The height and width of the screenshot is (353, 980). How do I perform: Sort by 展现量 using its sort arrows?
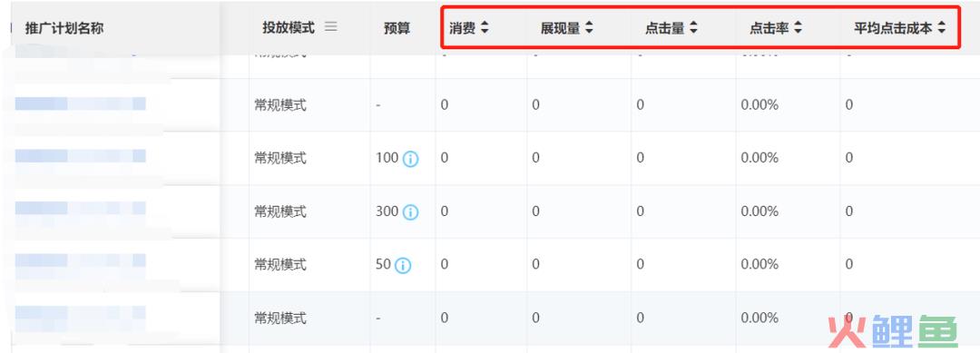(589, 28)
